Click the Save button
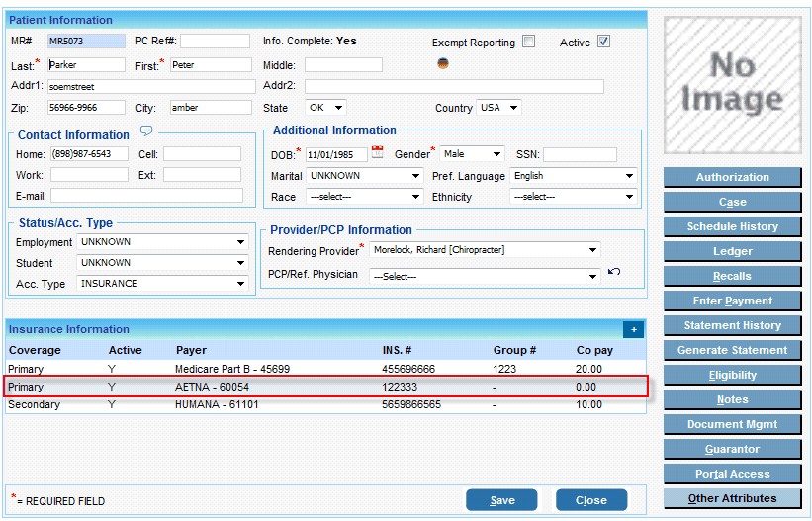Image resolution: width=812 pixels, height=521 pixels. pos(501,500)
